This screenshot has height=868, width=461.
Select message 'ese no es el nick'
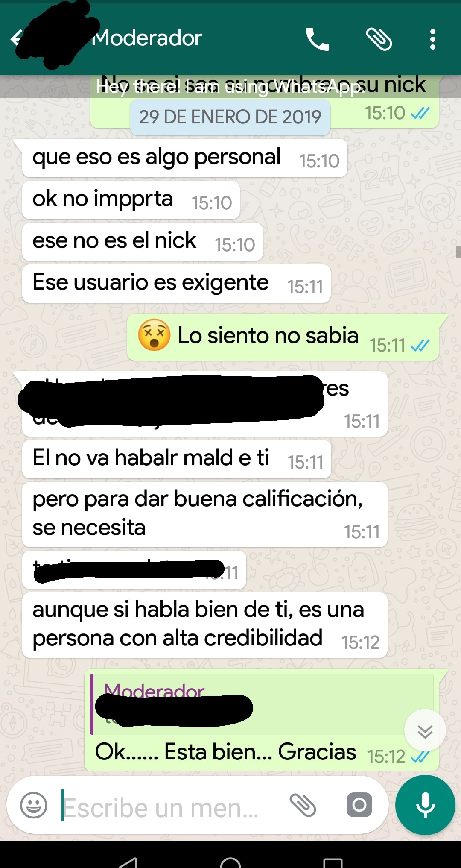[143, 242]
